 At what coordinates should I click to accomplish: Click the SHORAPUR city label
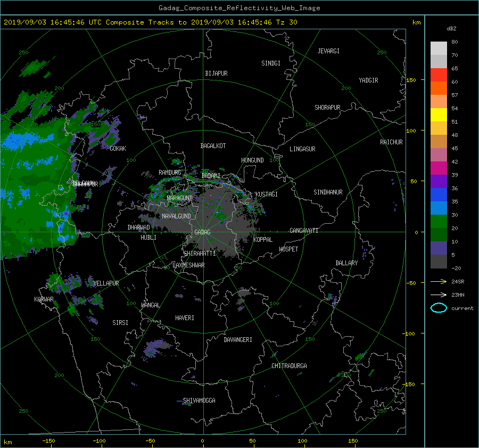pos(327,108)
